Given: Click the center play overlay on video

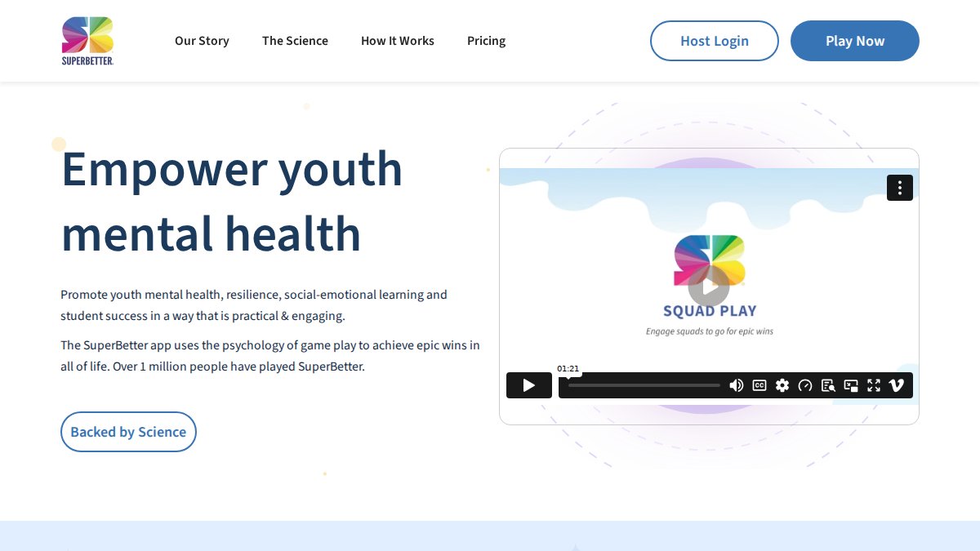Looking at the screenshot, I should 708,287.
